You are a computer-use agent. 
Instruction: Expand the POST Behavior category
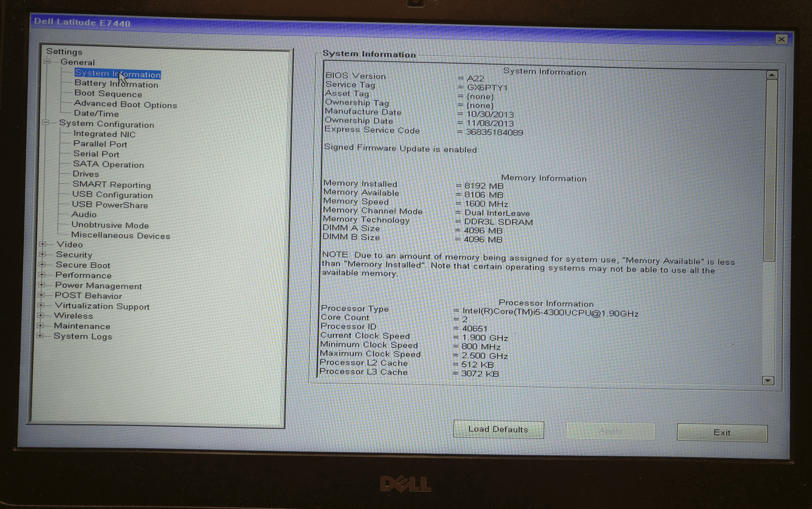click(41, 295)
